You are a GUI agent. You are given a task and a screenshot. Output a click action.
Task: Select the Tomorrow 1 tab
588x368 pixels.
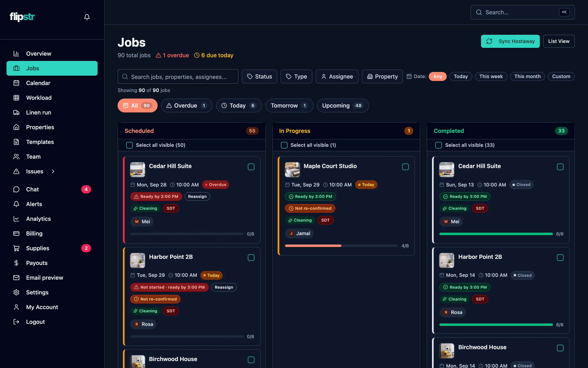point(289,105)
